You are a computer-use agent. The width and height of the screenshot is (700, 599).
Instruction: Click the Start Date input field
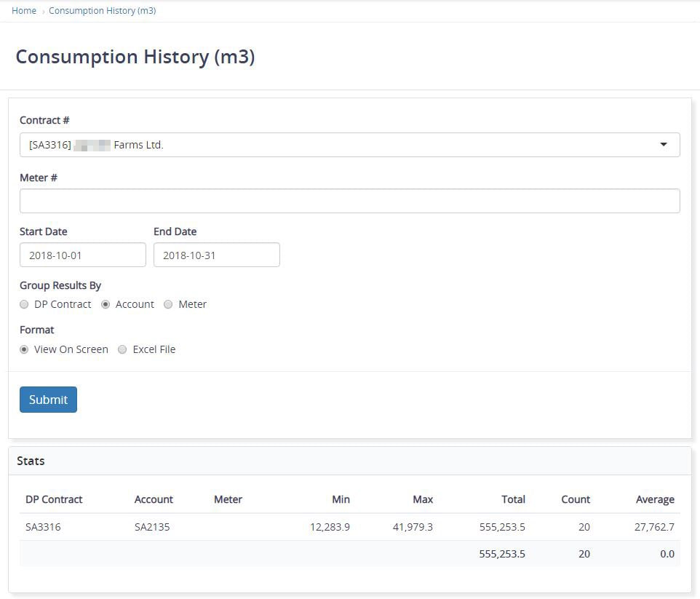pyautogui.click(x=82, y=255)
